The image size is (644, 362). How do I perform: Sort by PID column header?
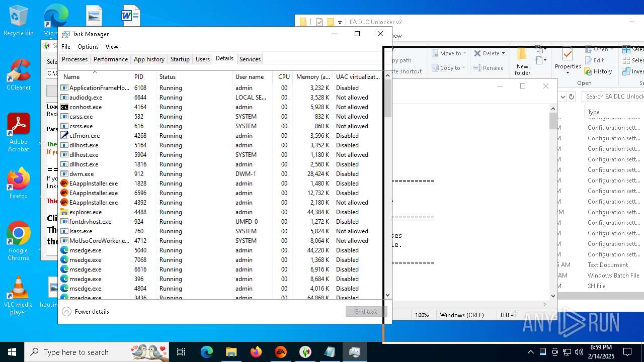[x=143, y=76]
